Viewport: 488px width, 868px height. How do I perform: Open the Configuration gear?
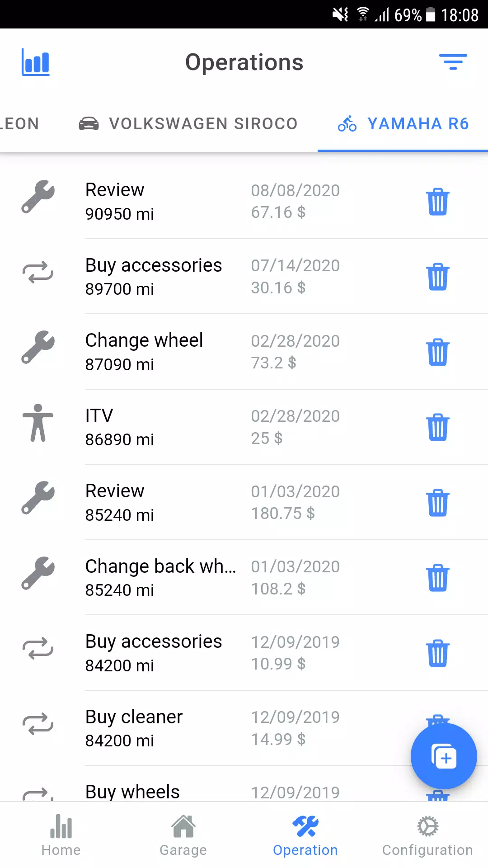[x=427, y=835]
